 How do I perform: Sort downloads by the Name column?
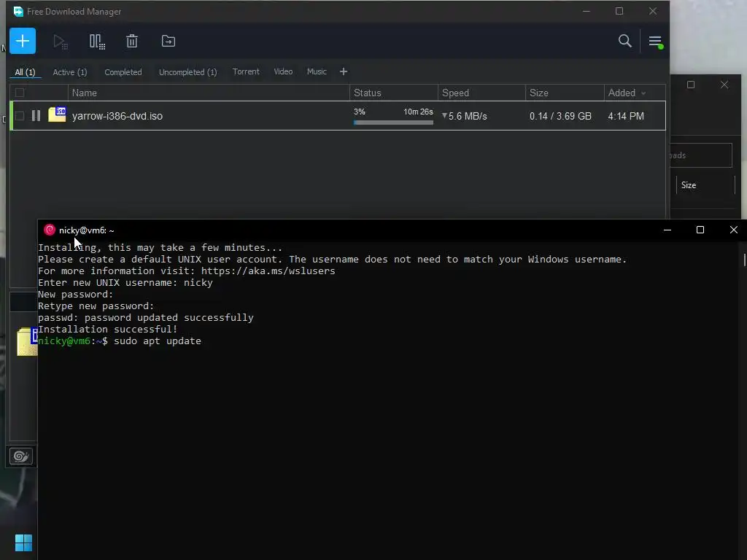209,93
